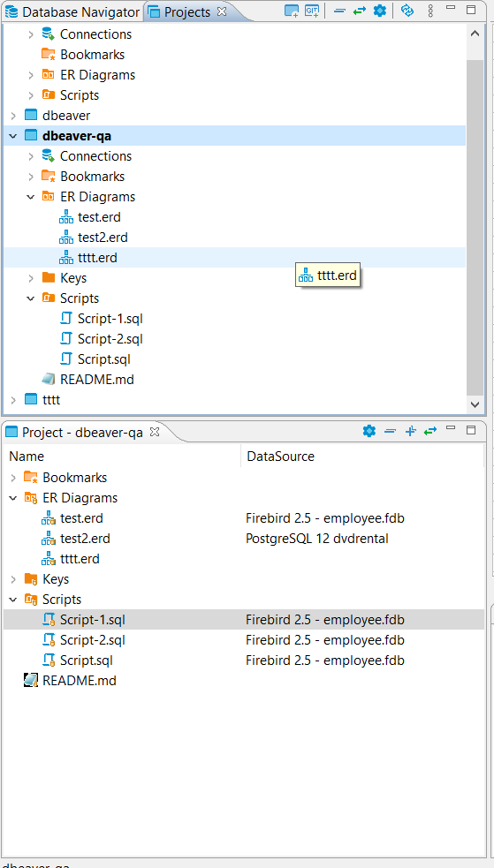The width and height of the screenshot is (494, 868).
Task: Collapse ER Diagrams in project explorer
Action: [13, 498]
